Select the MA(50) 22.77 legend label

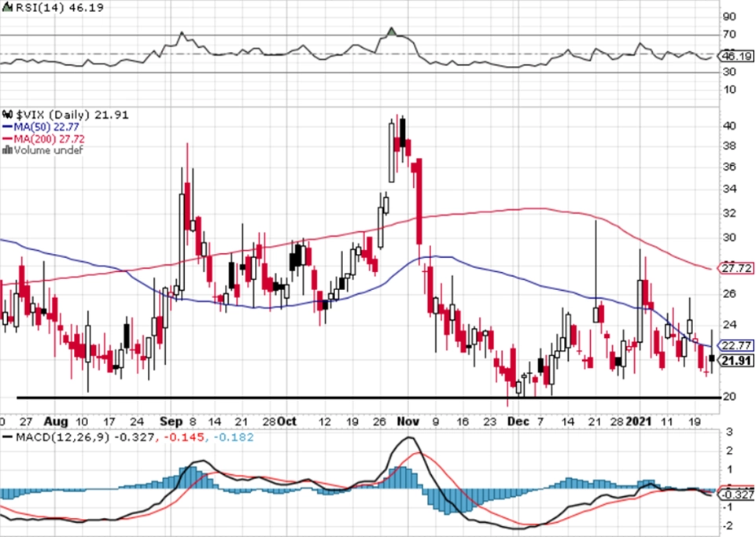(x=46, y=127)
